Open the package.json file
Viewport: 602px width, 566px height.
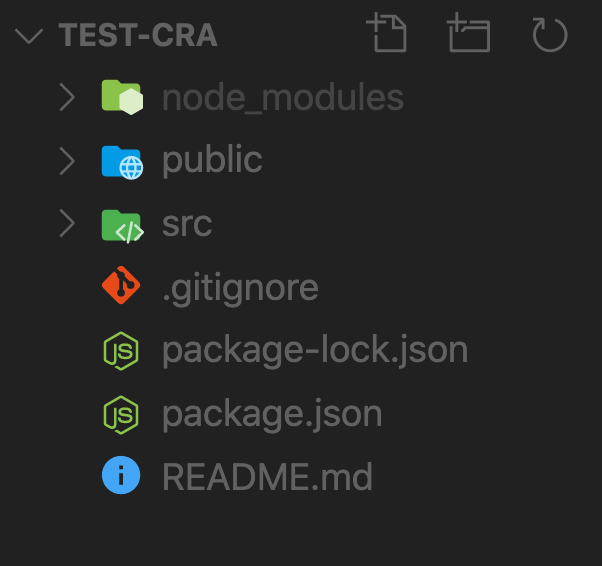coord(272,415)
